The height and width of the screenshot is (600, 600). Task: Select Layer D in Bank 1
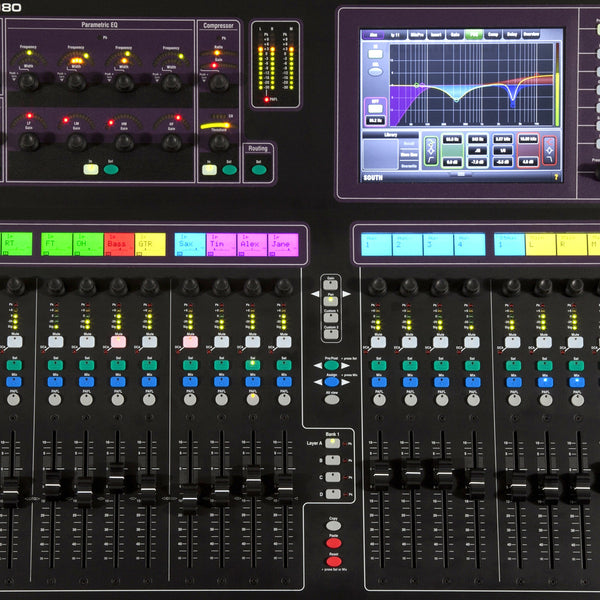(x=332, y=492)
